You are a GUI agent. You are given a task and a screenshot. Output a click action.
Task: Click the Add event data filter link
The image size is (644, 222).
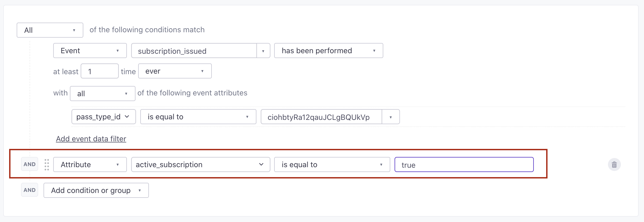(x=91, y=139)
